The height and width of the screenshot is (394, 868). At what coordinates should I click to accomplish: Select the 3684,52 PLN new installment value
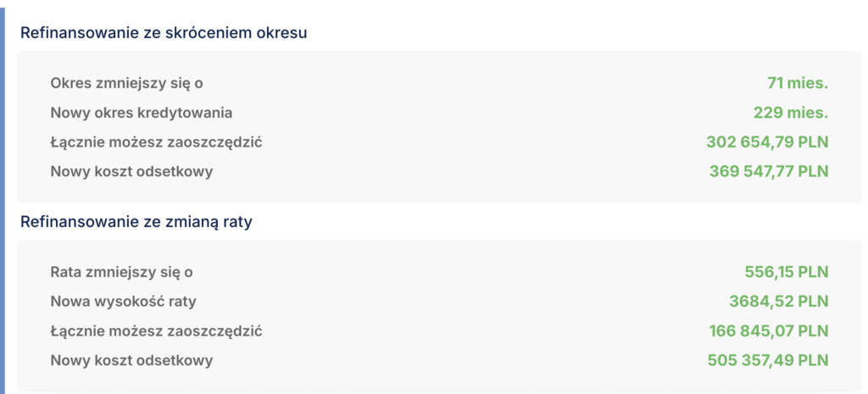click(x=778, y=302)
